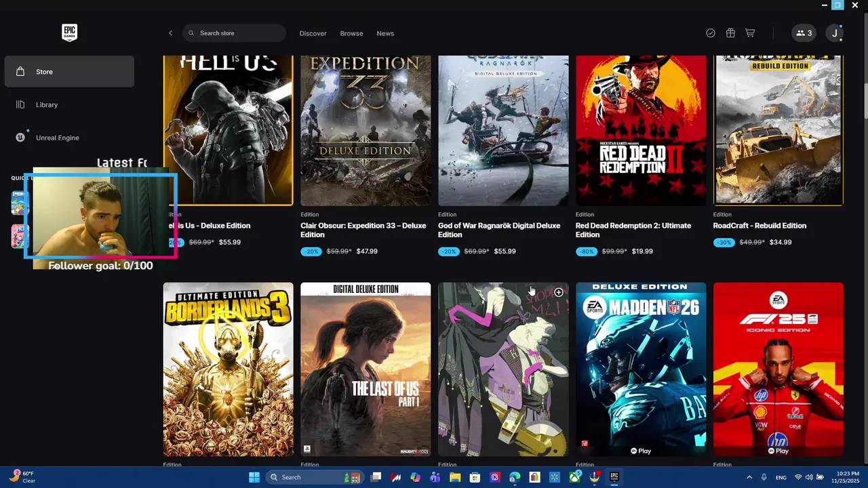Click the Hell is Us Deluxe Edition title
Viewport: 868px width, 488px height.
(210, 226)
